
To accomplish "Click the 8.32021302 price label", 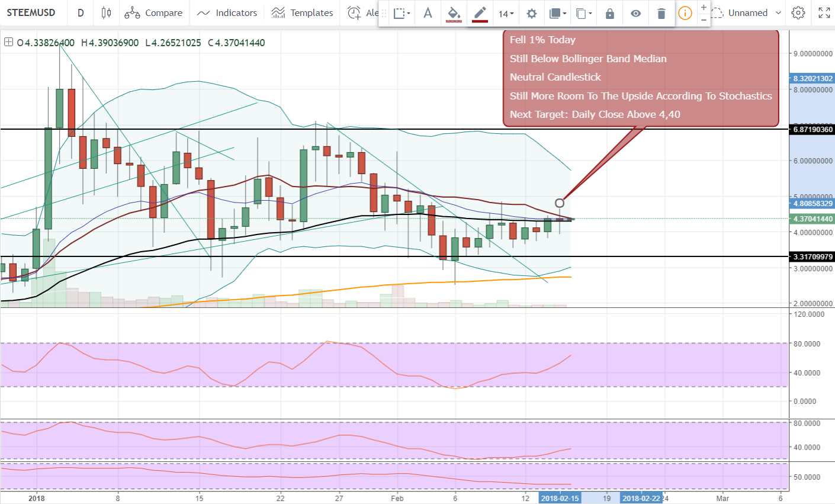I will tap(812, 78).
